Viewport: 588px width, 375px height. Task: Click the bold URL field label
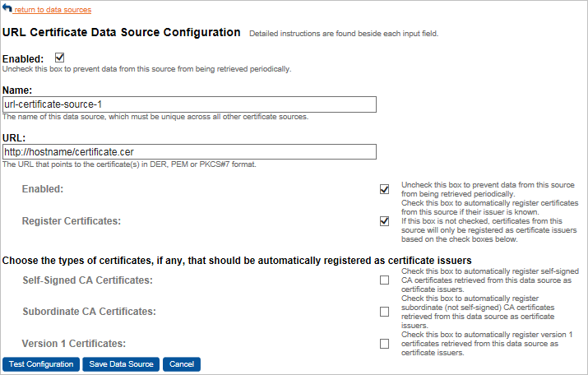pyautogui.click(x=14, y=137)
